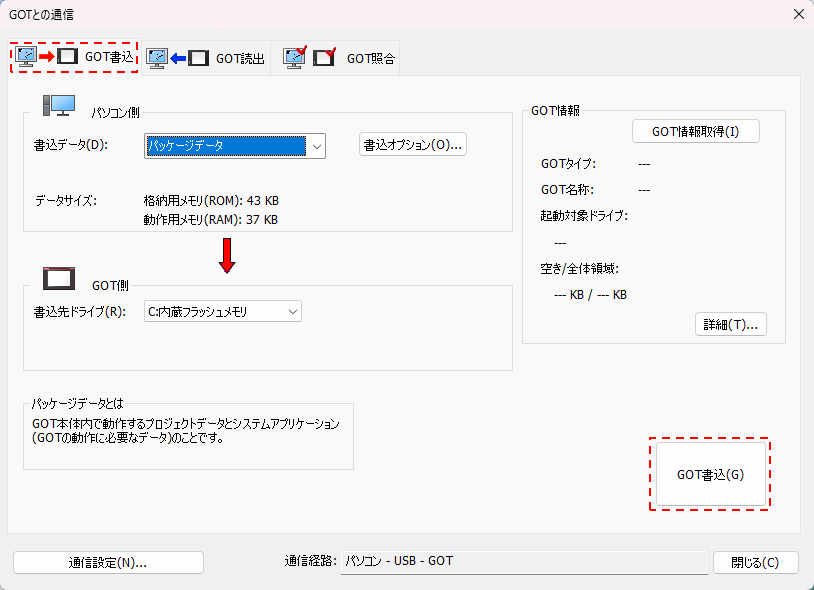This screenshot has width=814, height=590.
Task: Open 通信設定(N)... communication settings
Action: pyautogui.click(x=108, y=562)
